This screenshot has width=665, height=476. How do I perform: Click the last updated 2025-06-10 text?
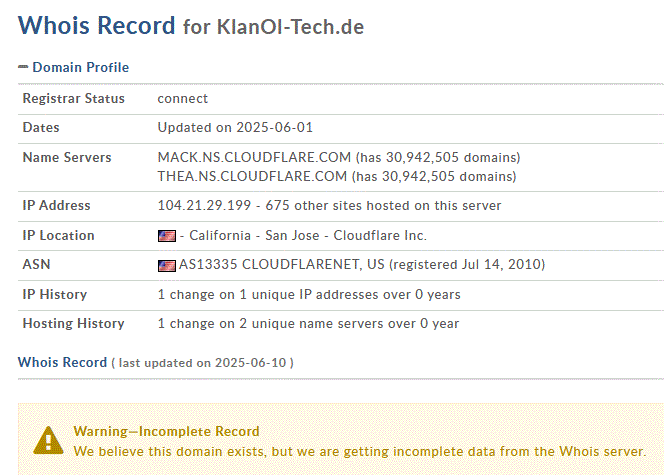point(202,363)
